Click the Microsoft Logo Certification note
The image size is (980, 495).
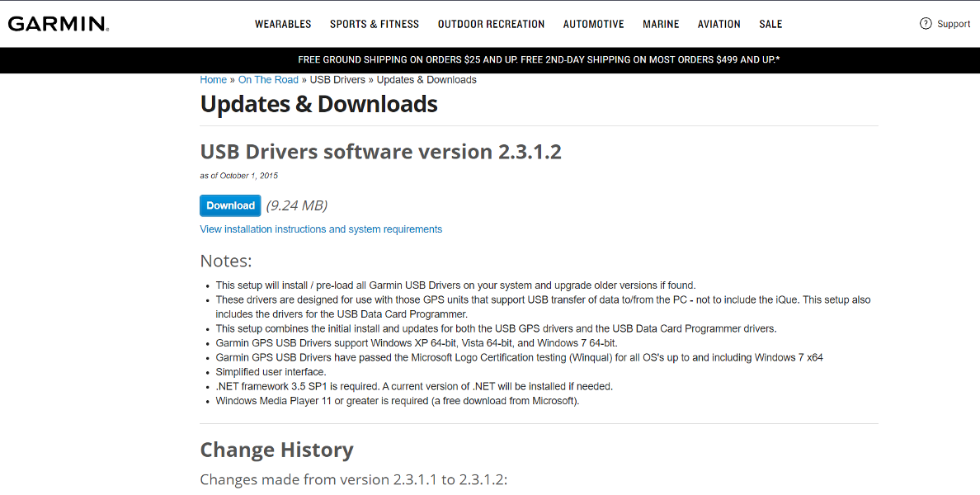[520, 357]
